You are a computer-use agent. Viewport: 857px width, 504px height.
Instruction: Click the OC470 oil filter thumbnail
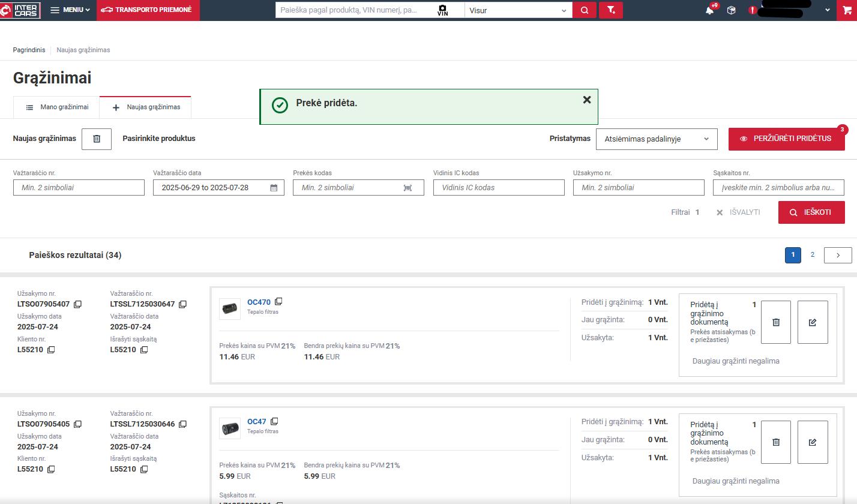tap(230, 308)
